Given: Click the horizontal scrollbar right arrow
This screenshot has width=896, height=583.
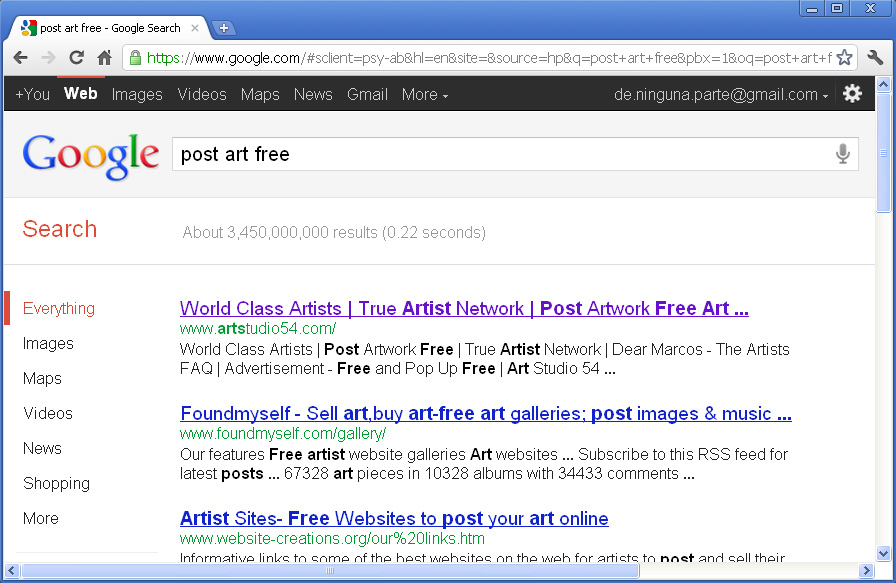Looking at the screenshot, I should pos(866,570).
